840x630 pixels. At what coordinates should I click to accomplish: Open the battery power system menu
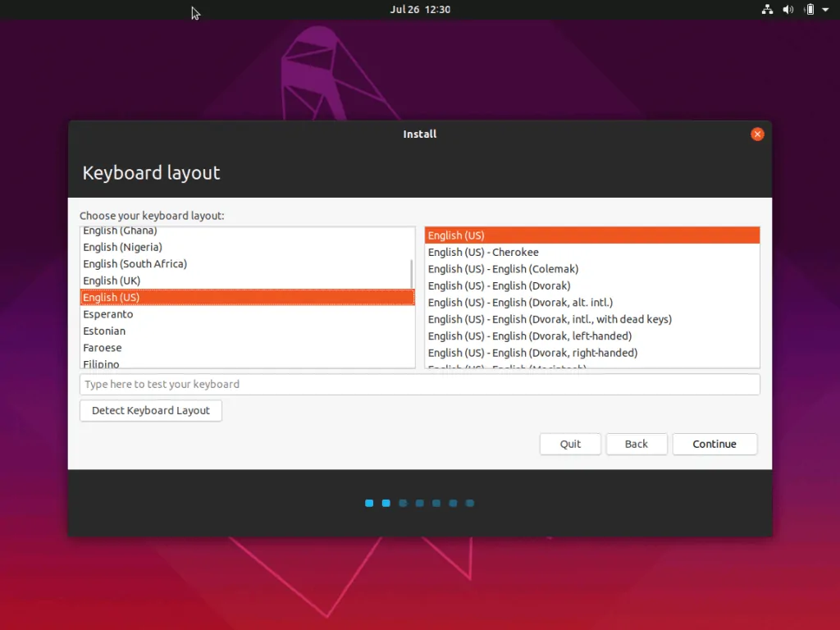click(810, 10)
